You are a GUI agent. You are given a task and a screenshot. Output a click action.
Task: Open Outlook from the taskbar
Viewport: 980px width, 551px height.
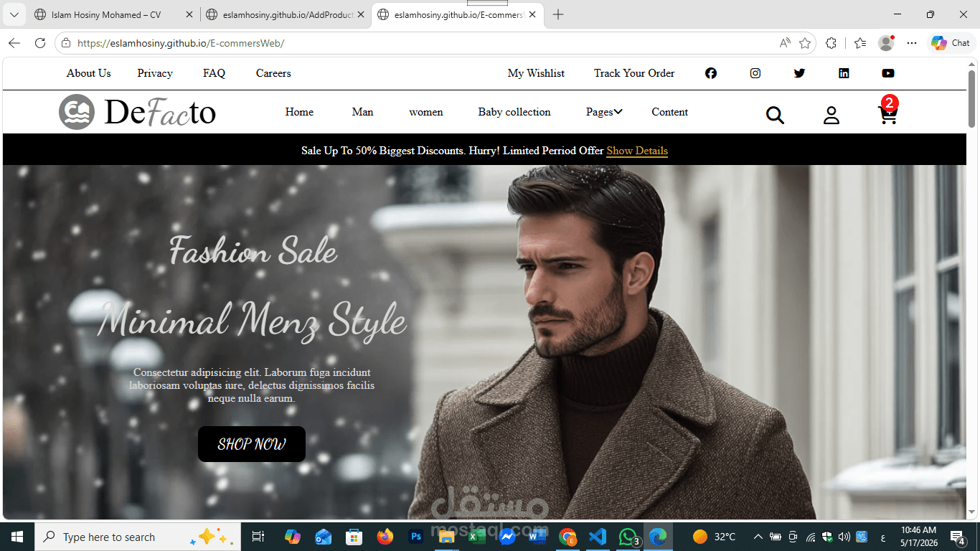click(323, 537)
